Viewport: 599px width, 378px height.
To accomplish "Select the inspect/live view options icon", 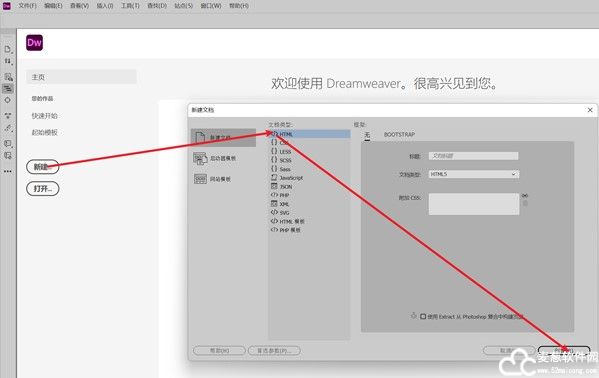I will pos(8,77).
